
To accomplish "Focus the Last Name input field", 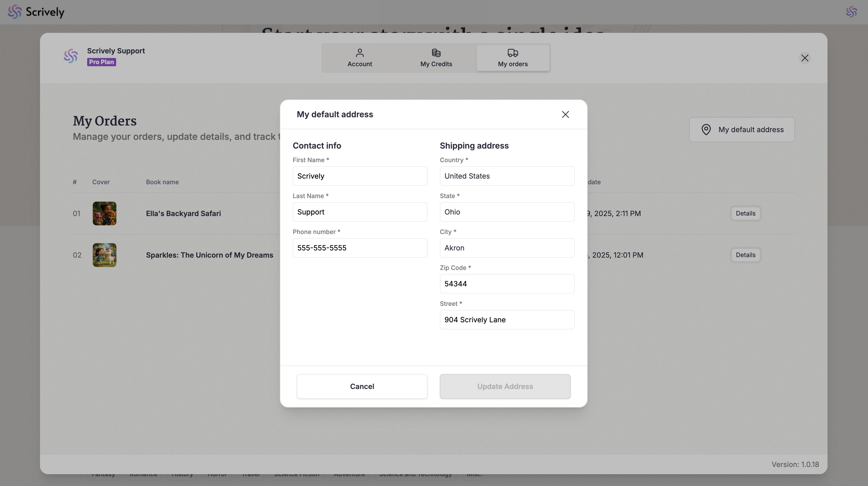I will [360, 212].
